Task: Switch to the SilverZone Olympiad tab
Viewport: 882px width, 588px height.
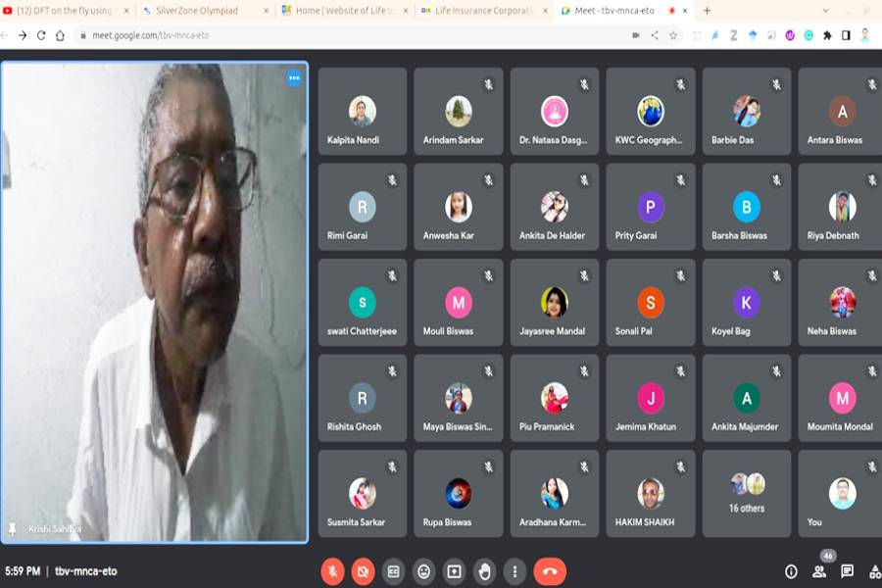Action: click(x=201, y=11)
